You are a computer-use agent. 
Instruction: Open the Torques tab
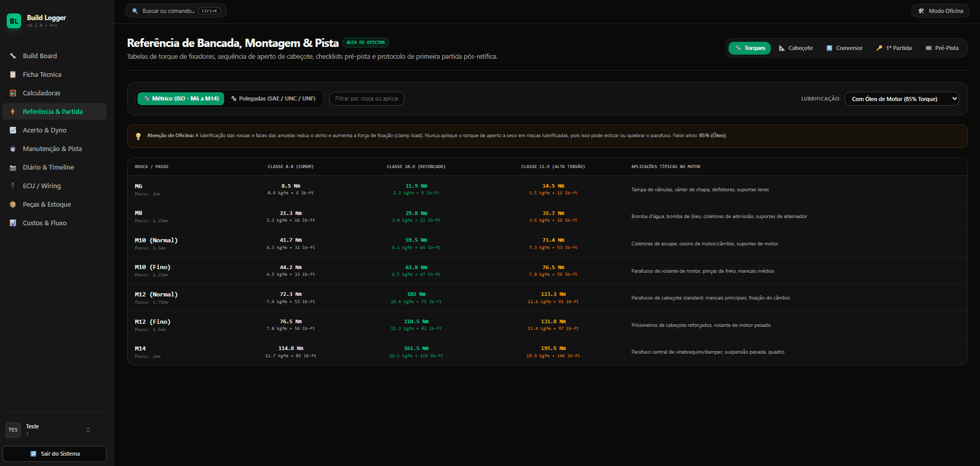pyautogui.click(x=750, y=48)
